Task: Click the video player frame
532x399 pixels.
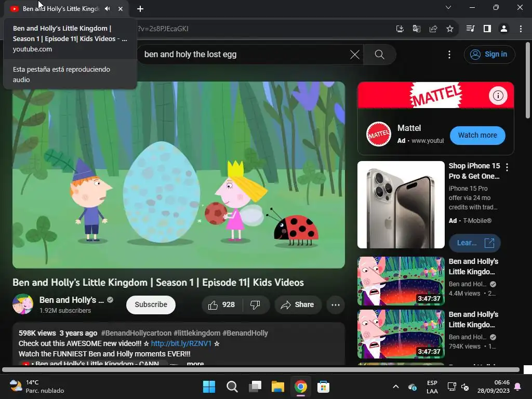Action: (x=179, y=175)
